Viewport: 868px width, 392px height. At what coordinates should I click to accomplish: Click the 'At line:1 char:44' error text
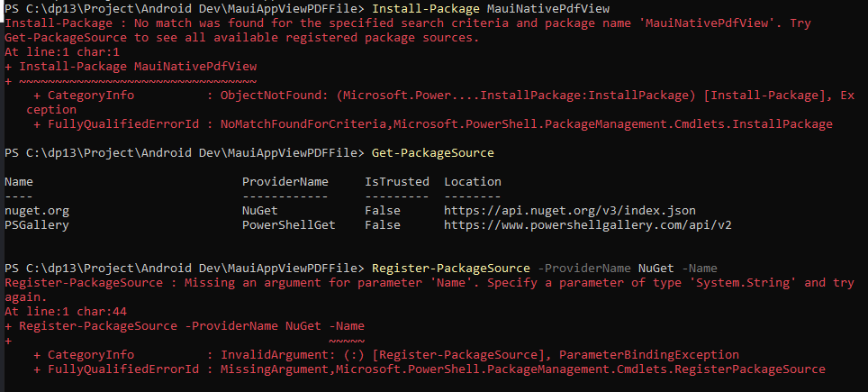66,311
